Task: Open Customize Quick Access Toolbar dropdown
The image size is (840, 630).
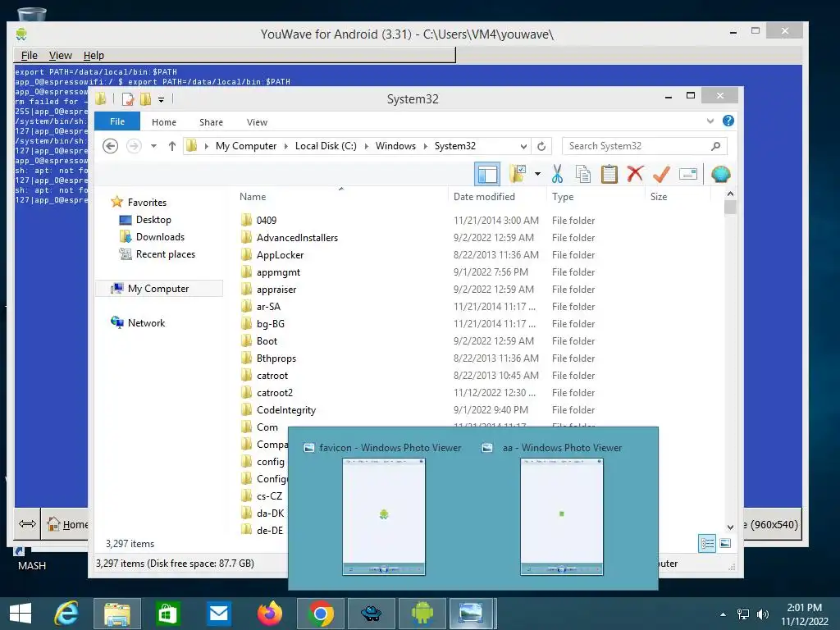Action: click(161, 99)
